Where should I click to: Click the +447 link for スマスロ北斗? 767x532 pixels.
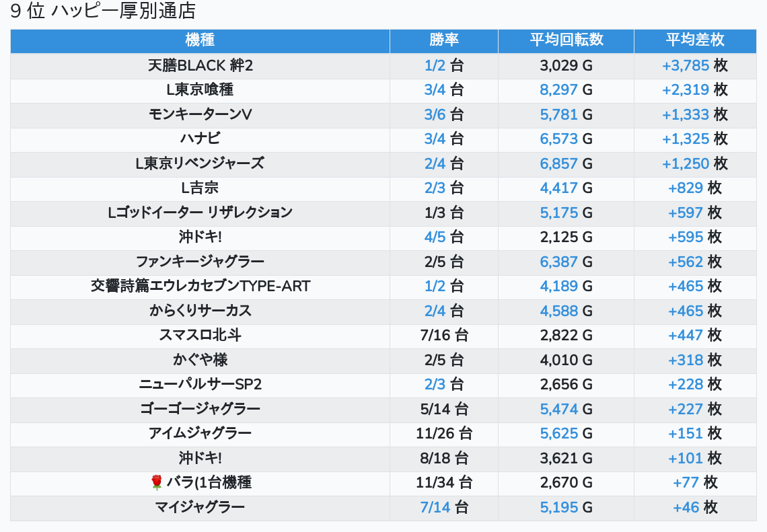(x=686, y=335)
